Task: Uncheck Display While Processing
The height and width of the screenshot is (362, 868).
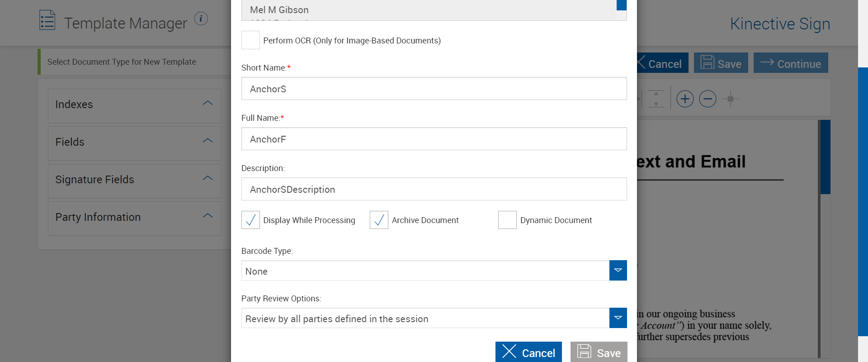Action: pyautogui.click(x=251, y=220)
